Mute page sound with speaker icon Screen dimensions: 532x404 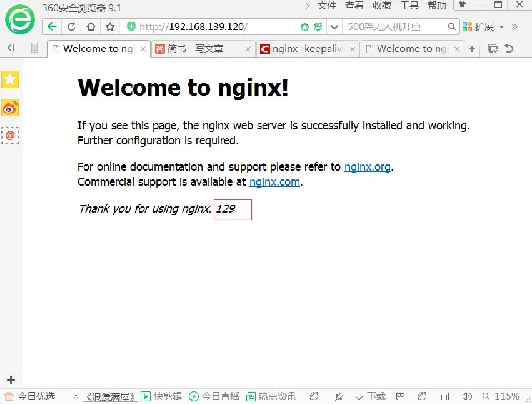(467, 396)
